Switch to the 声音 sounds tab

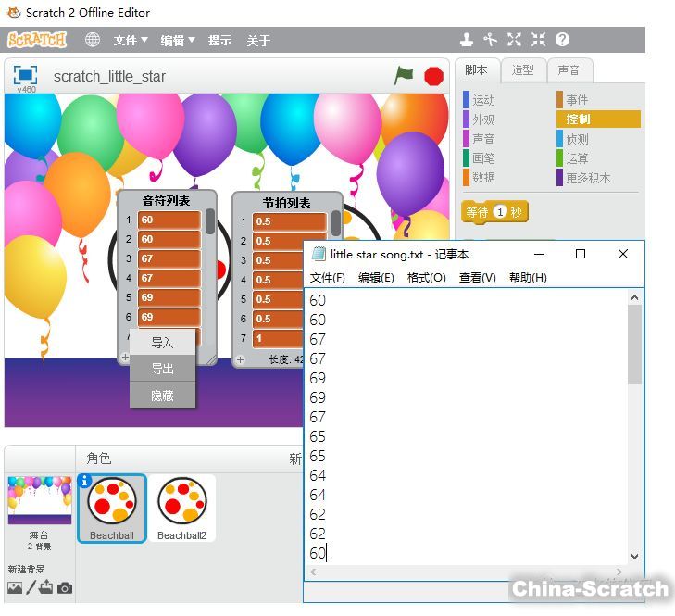coord(569,70)
